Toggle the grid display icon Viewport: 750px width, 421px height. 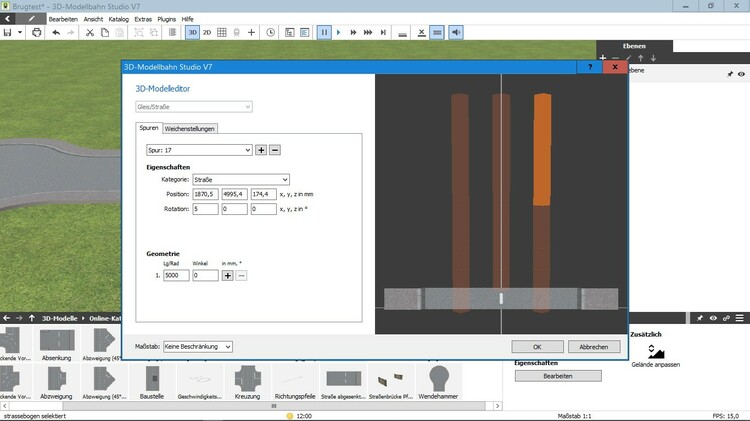pyautogui.click(x=221, y=33)
